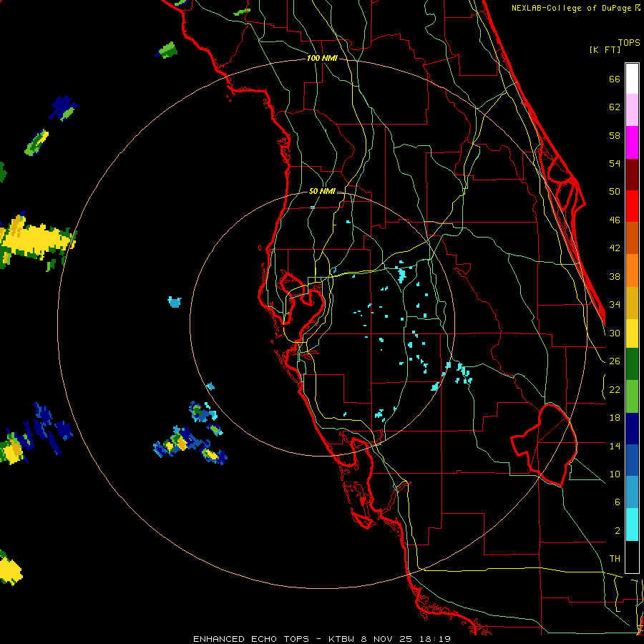Pick the bright yellow legend swatch
644x644 pixels.
[x=632, y=333]
